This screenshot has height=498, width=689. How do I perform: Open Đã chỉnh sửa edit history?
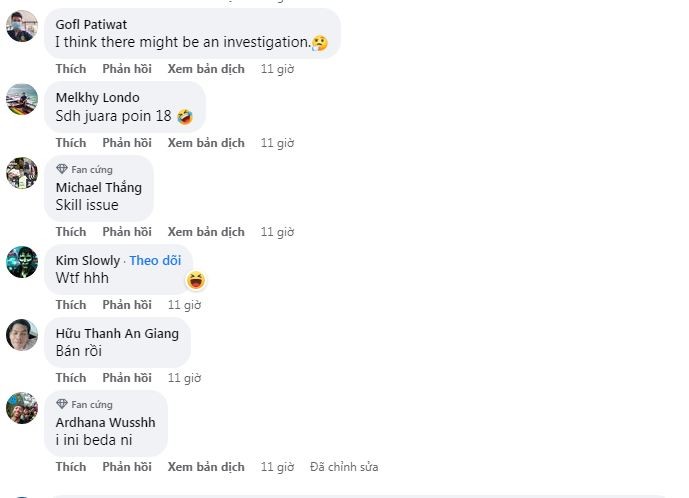(x=344, y=467)
